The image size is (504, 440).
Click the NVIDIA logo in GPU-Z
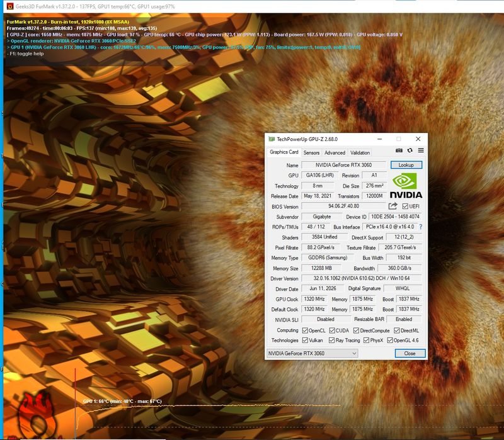pos(406,186)
